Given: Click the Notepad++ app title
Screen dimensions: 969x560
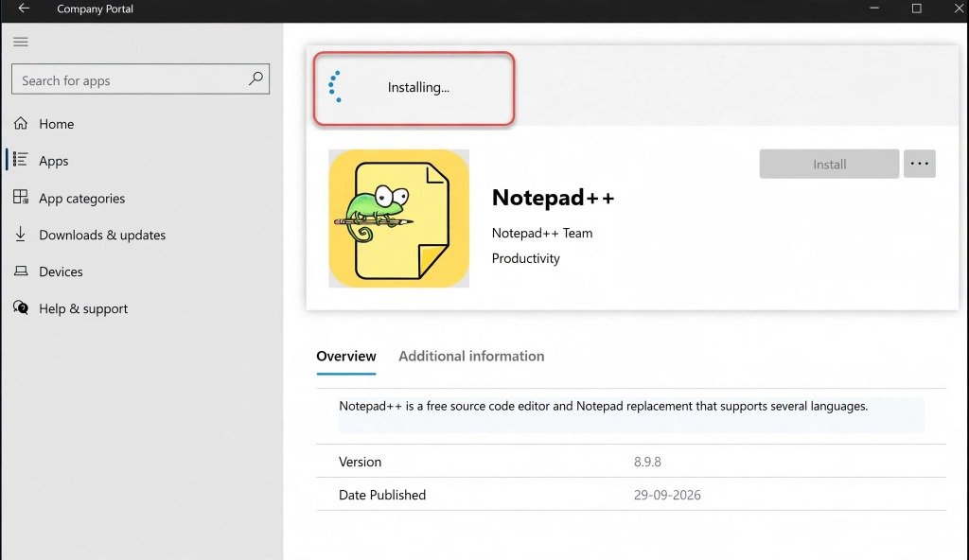Looking at the screenshot, I should click(x=553, y=198).
